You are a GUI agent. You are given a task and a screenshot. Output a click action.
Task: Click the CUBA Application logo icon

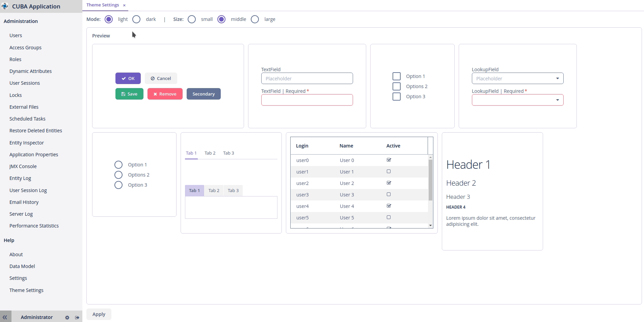(x=5, y=6)
